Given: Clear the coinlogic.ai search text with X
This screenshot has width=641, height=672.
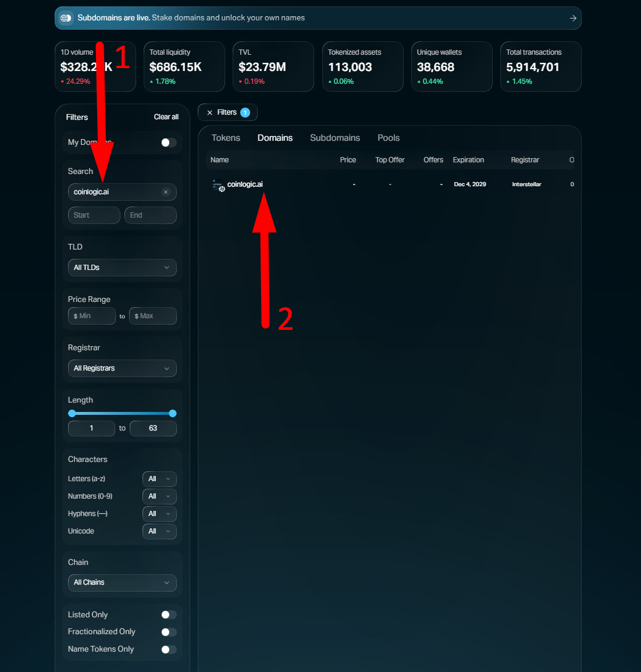Looking at the screenshot, I should (166, 192).
